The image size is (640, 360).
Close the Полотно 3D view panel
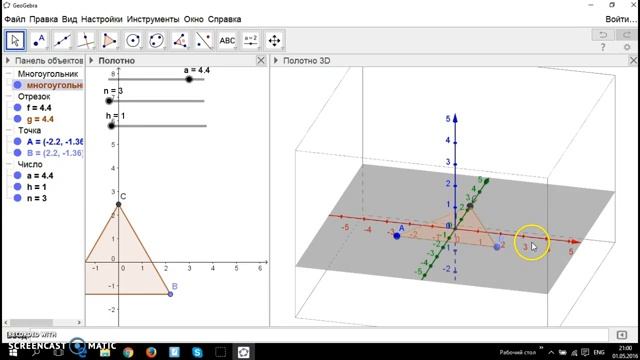click(633, 61)
